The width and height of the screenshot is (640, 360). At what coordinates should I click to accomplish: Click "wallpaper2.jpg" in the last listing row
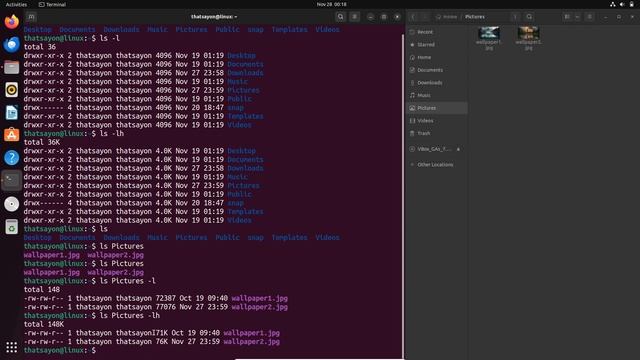point(251,342)
